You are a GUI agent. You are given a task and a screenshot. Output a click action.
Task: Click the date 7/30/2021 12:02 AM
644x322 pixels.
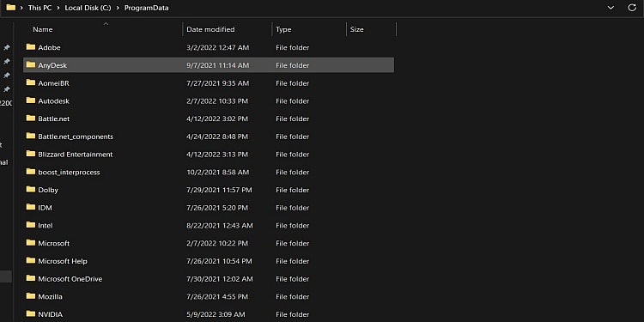[220, 279]
